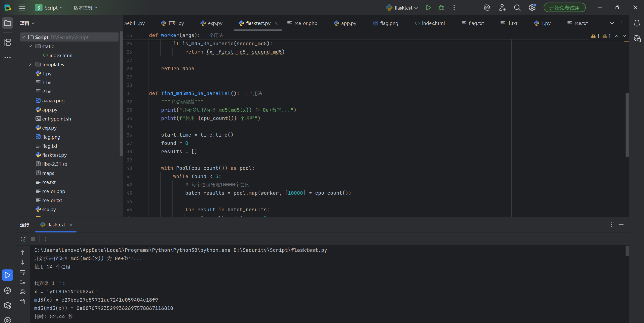Open Python Console tool window

(8, 290)
